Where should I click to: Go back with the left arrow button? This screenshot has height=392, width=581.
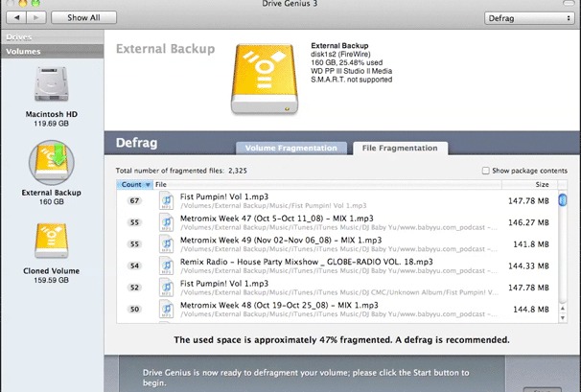(16, 17)
